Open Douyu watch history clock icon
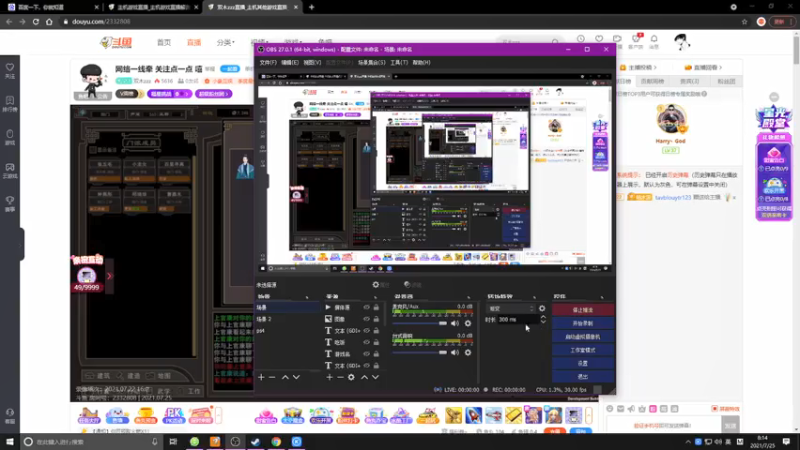This screenshot has height=450, width=800. (581, 39)
